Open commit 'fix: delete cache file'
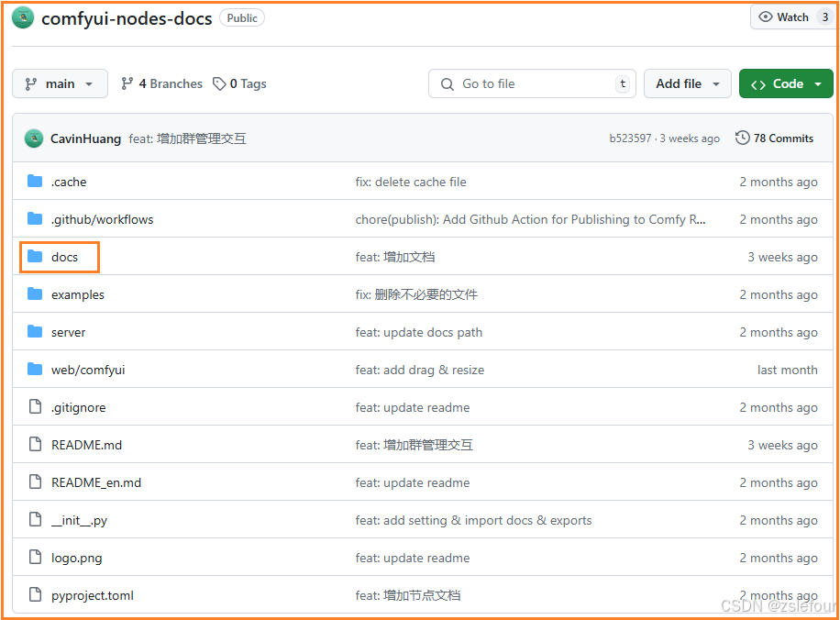 410,182
